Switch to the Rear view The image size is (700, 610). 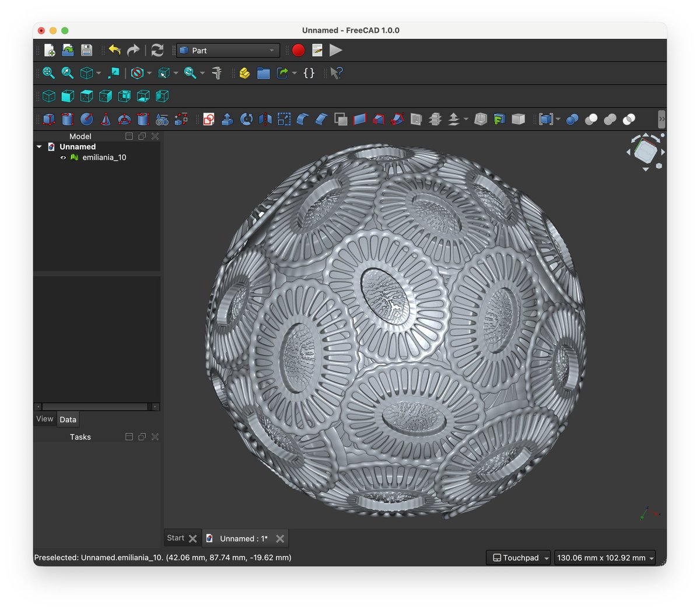pos(124,96)
